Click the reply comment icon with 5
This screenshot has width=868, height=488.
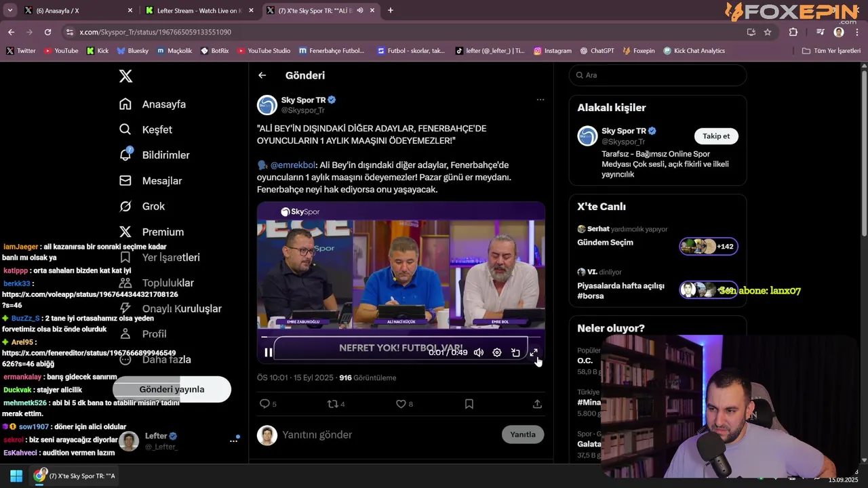(268, 404)
